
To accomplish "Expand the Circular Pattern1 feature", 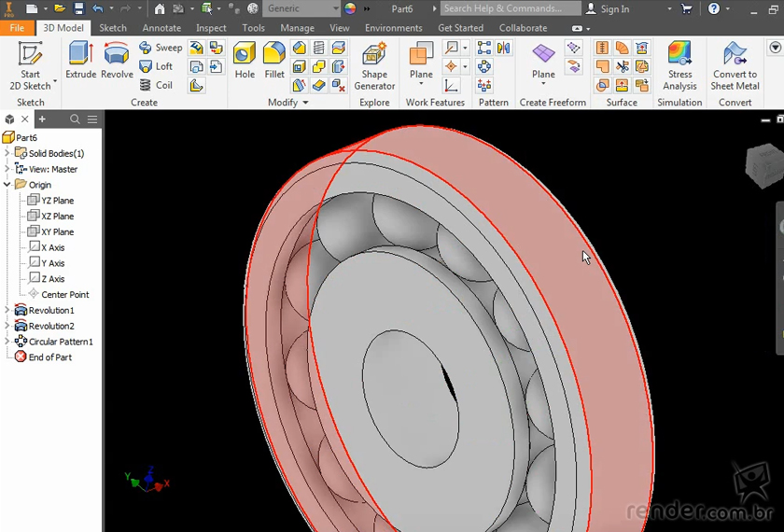I will (7, 342).
